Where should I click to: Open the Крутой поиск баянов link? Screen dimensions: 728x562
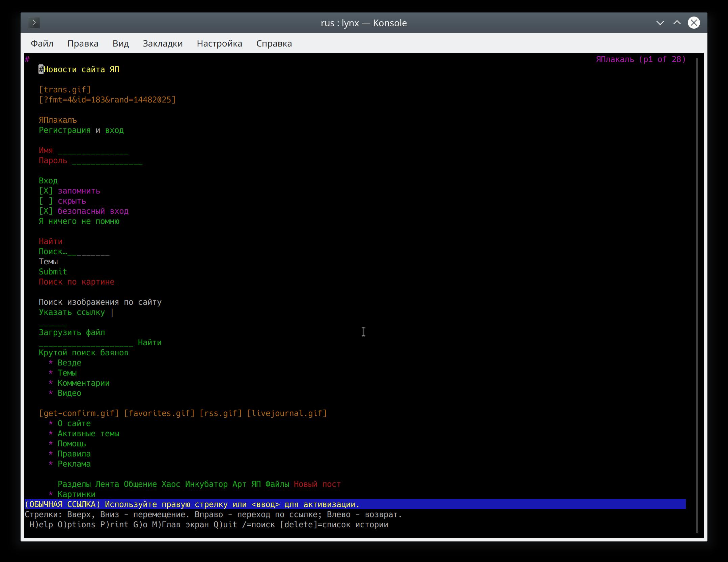84,353
